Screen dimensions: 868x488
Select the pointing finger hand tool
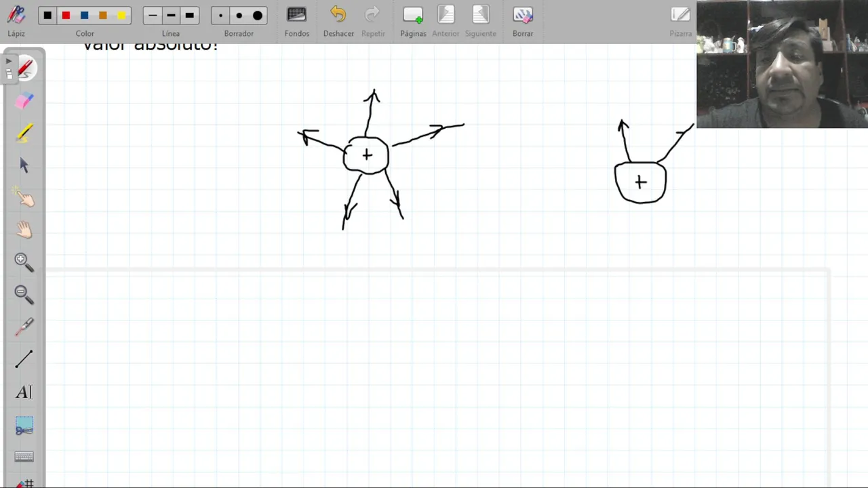(24, 197)
